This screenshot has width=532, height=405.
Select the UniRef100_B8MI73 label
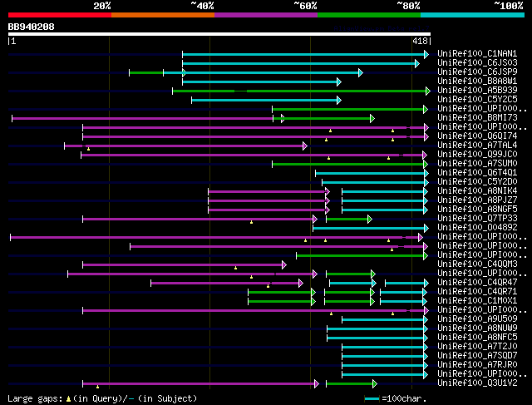(477, 118)
